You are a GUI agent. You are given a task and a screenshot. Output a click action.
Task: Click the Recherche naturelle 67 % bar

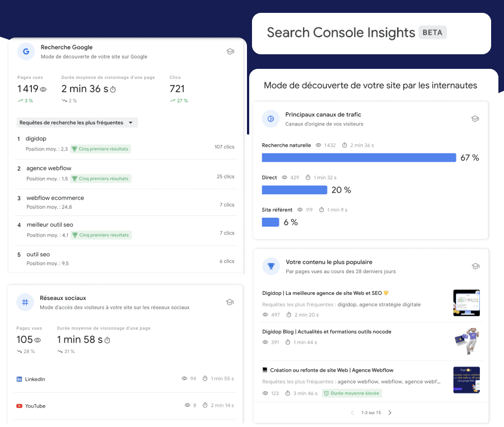(359, 157)
